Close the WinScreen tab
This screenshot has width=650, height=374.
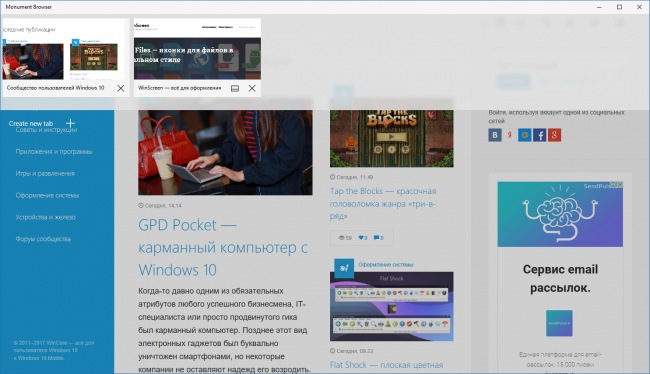click(x=252, y=88)
